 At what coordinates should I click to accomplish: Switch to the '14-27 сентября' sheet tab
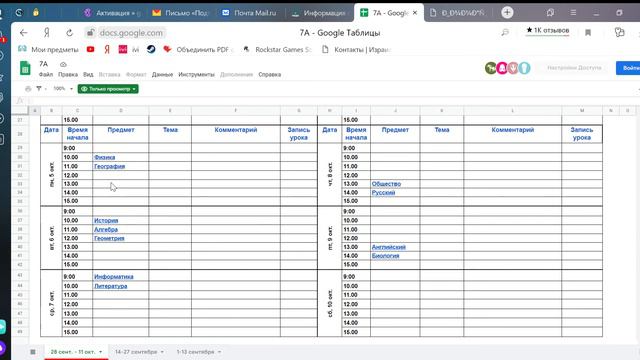tap(136, 352)
